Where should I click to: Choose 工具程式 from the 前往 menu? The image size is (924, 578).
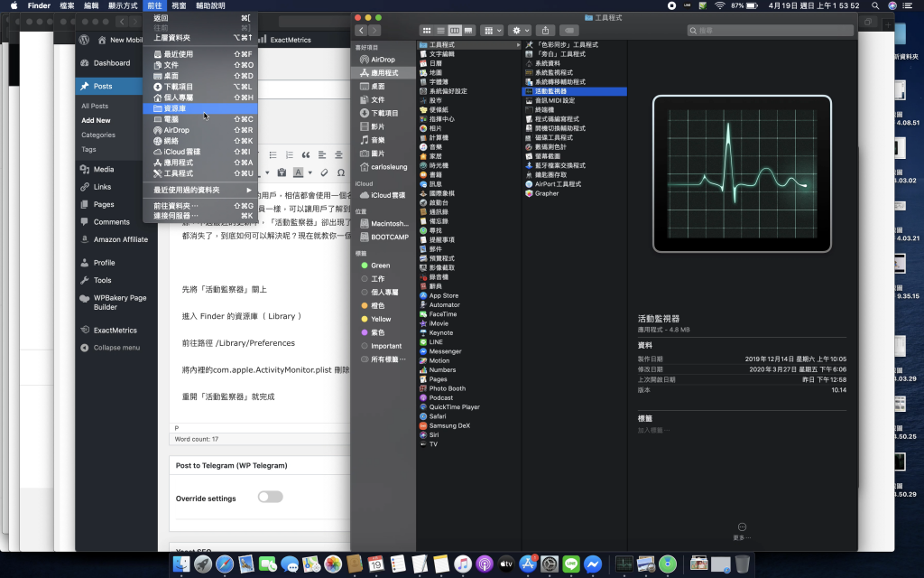[x=199, y=173]
